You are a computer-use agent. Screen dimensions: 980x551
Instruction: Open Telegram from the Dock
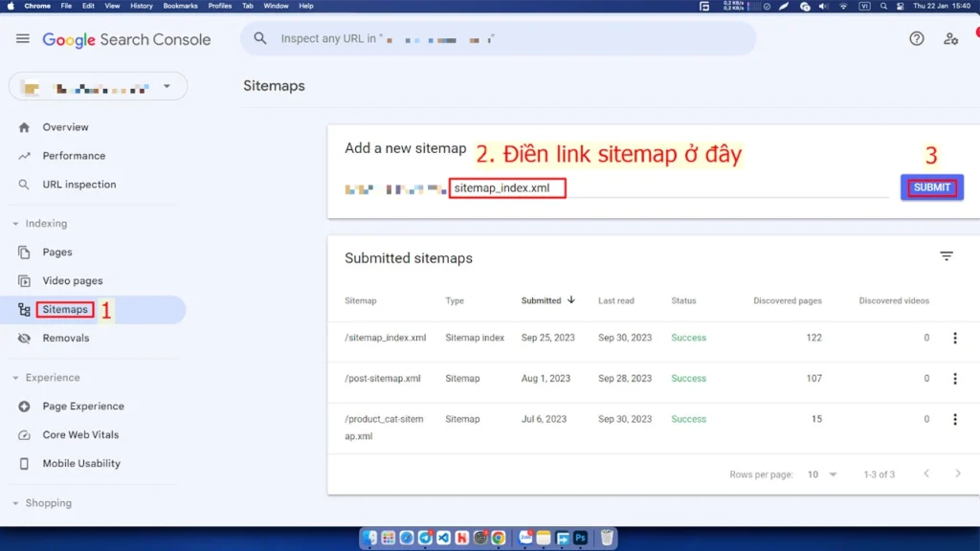424,538
